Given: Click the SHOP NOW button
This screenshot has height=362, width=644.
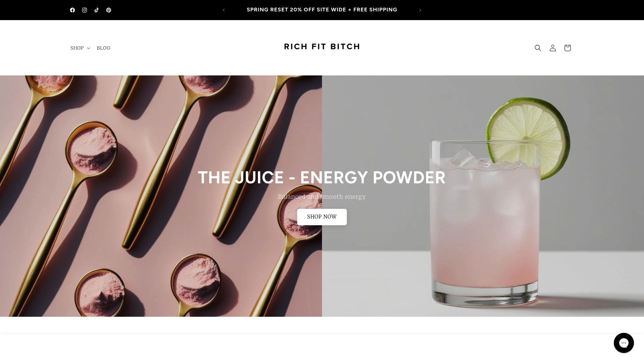Looking at the screenshot, I should 322,217.
